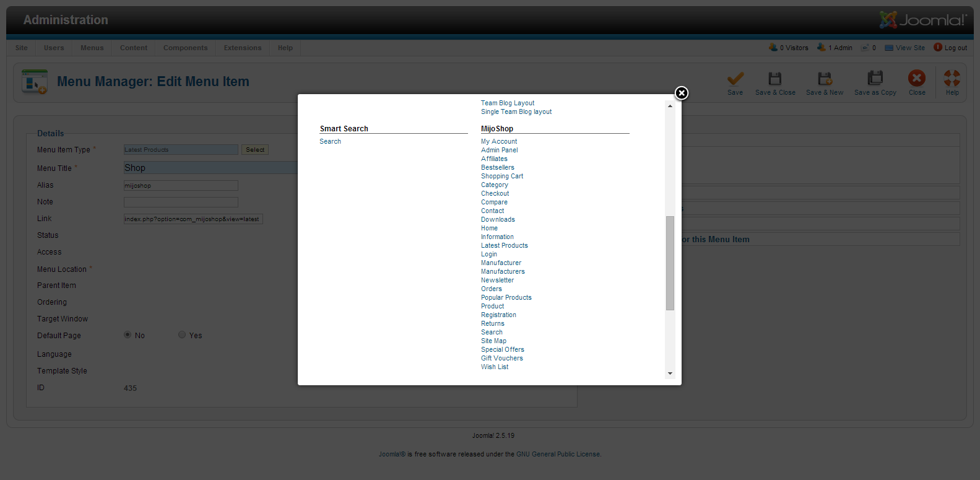Select the Returns menu type
This screenshot has width=980, height=480.
point(493,324)
